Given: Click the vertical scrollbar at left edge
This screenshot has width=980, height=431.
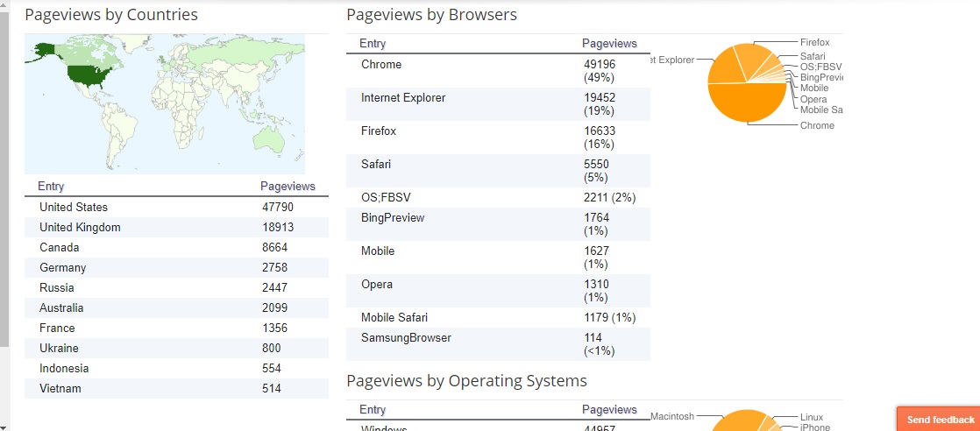Looking at the screenshot, I should tap(4, 178).
